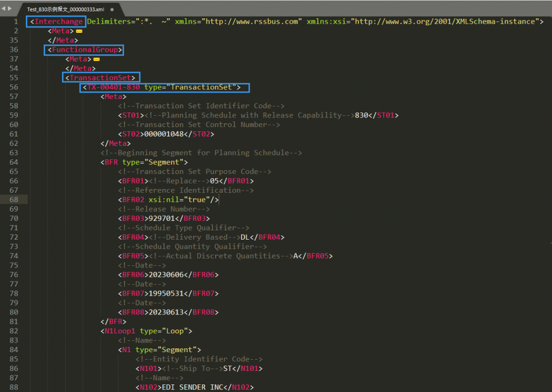552x392 pixels.
Task: Expand the folded Meta marker on line 2
Action: (79, 31)
